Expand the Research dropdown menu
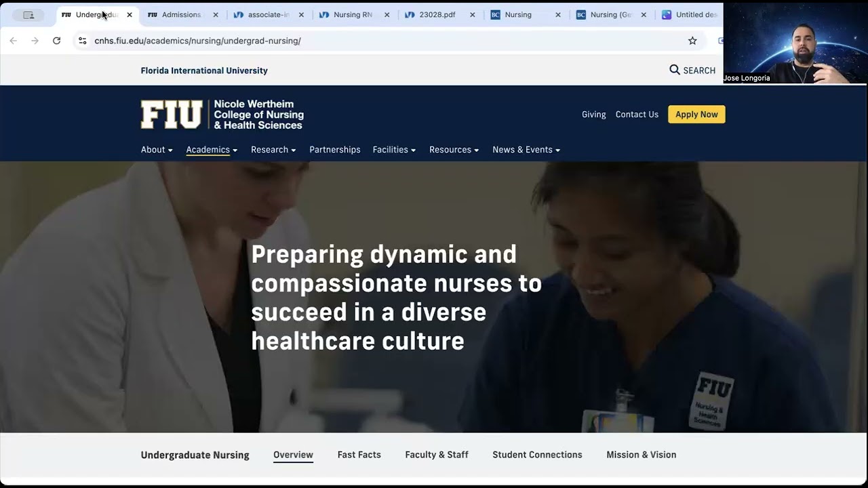This screenshot has height=488, width=868. [x=273, y=150]
